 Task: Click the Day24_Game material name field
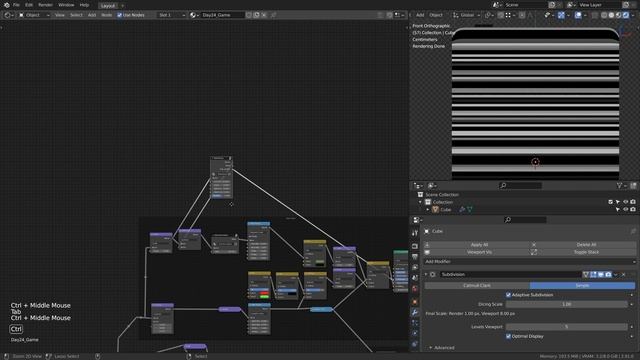(223, 15)
